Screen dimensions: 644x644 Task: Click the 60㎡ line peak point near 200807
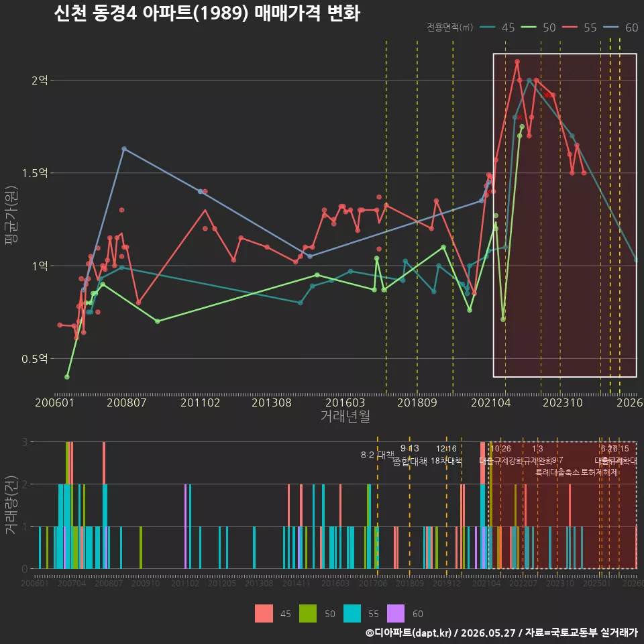[124, 149]
